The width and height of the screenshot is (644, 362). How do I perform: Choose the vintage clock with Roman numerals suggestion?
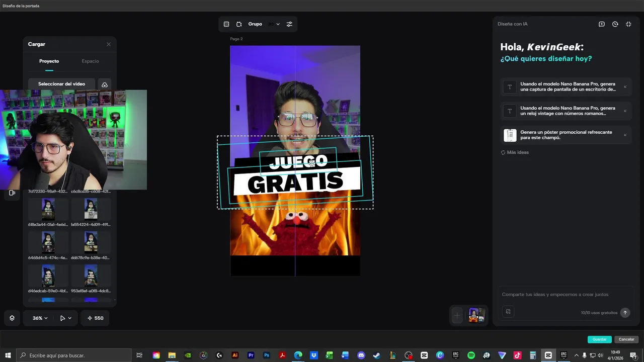coord(567,111)
